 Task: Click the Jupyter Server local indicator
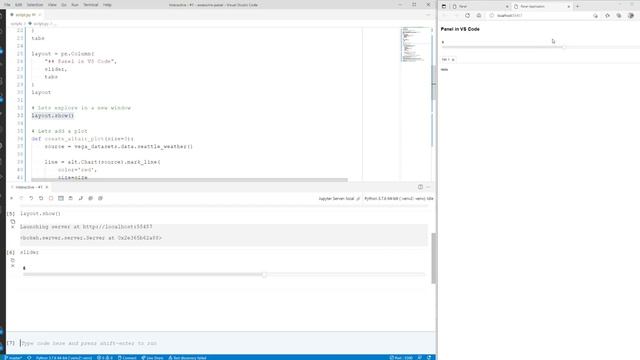(x=339, y=199)
